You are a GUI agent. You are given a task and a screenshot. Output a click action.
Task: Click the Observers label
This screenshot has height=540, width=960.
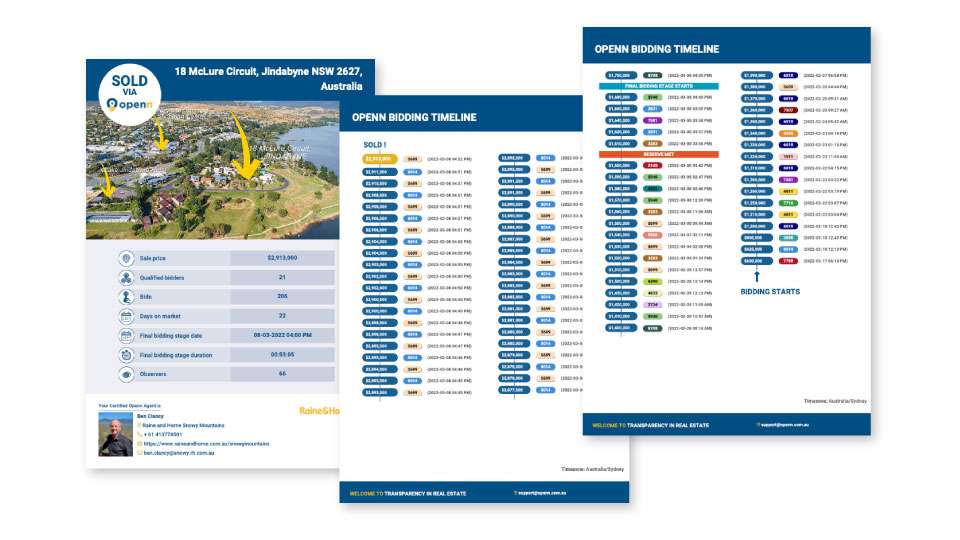coord(152,374)
